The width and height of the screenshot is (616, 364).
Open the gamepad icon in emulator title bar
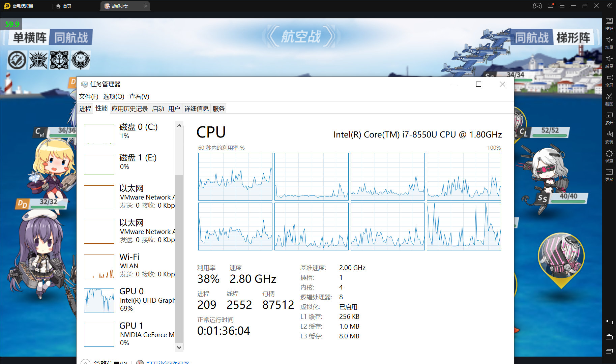537,6
